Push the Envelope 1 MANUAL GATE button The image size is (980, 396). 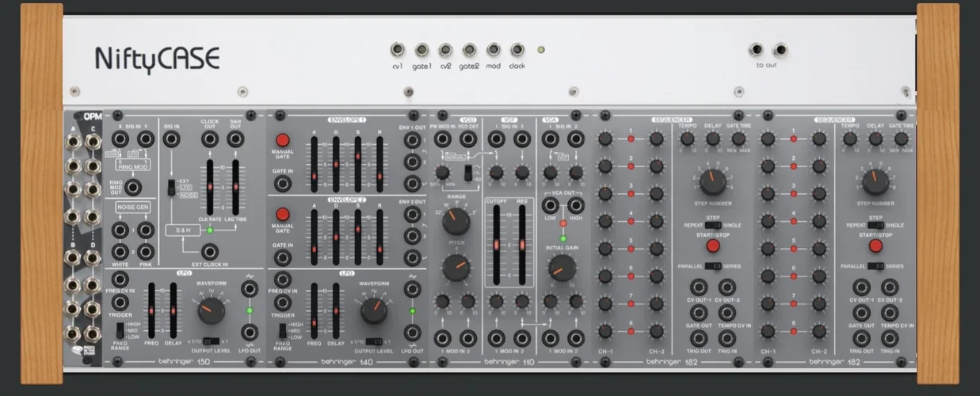point(282,139)
